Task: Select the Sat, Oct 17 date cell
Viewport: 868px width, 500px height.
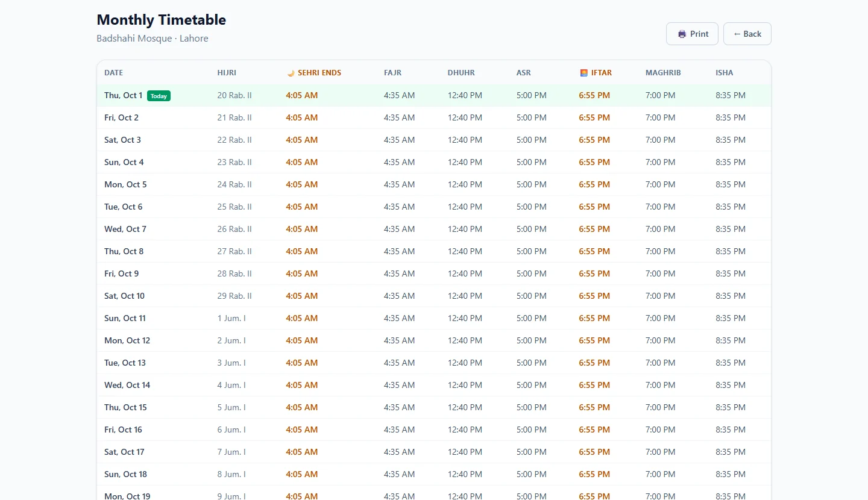Action: point(124,452)
